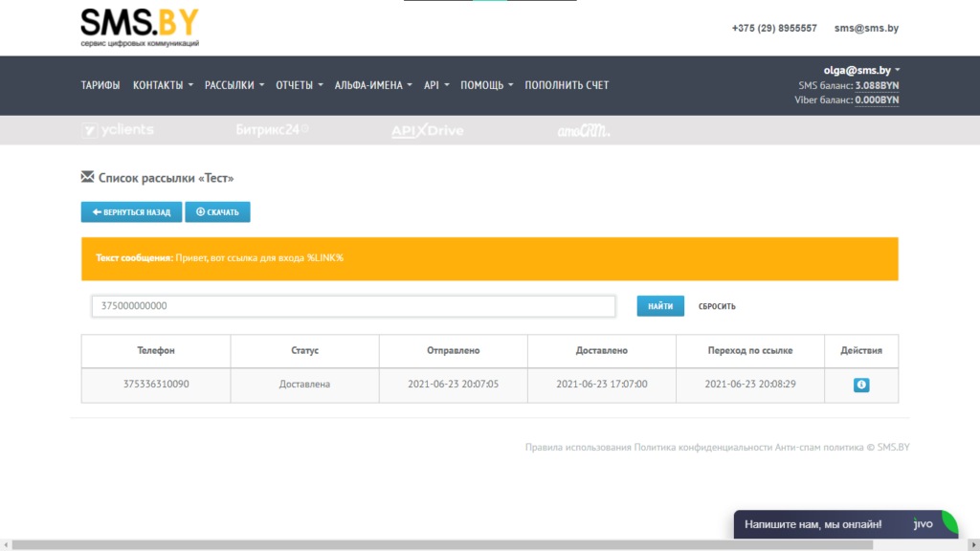Click the right scrollbar arrow
Image resolution: width=980 pixels, height=551 pixels.
pos(973,544)
